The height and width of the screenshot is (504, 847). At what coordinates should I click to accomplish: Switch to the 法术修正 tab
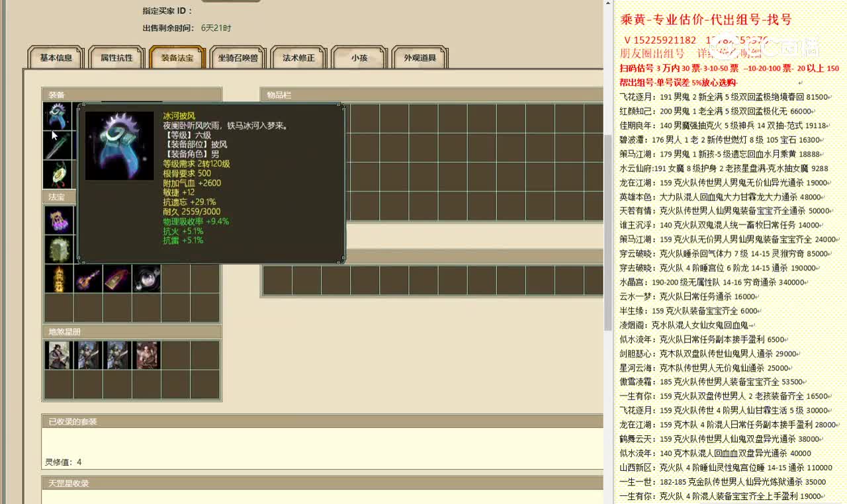coord(299,58)
